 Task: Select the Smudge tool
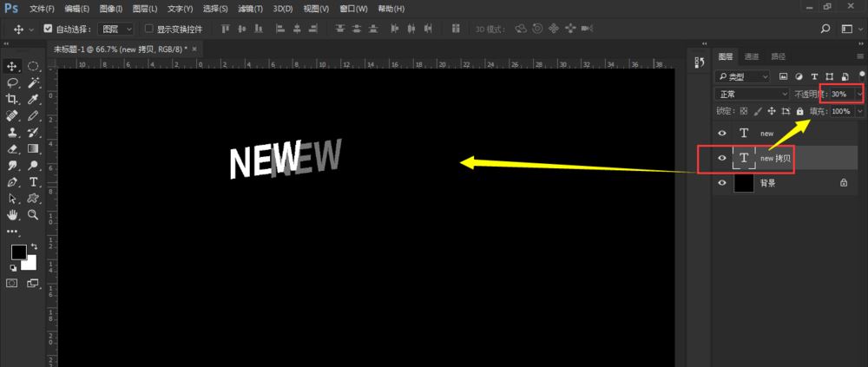click(11, 165)
